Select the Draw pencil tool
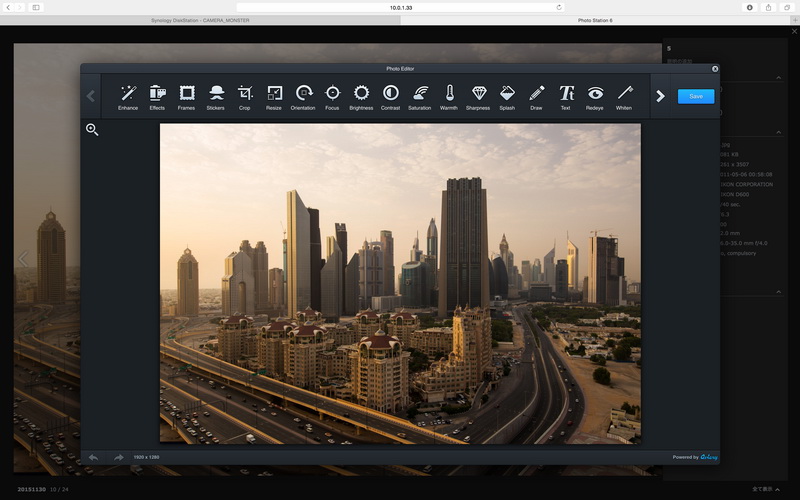The image size is (800, 500). pyautogui.click(x=536, y=97)
